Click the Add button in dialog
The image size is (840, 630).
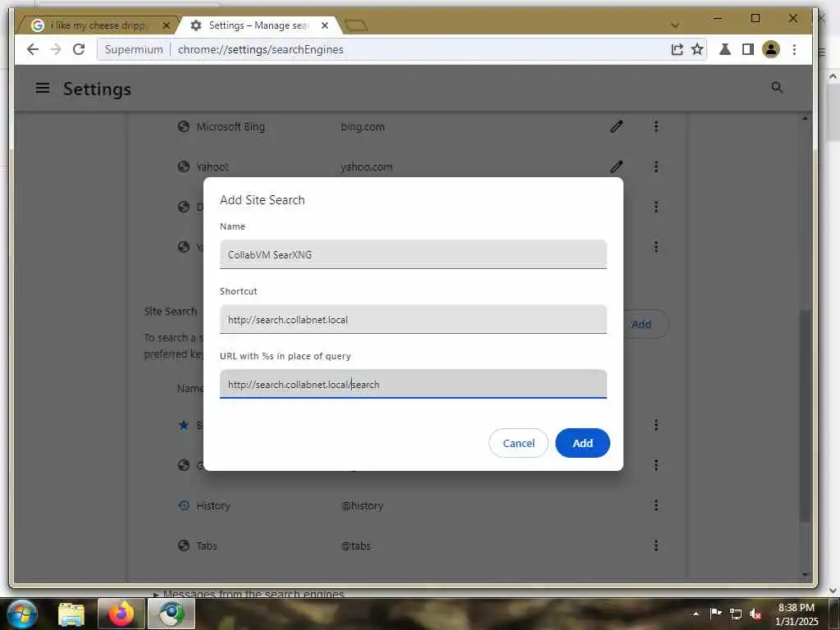click(x=582, y=443)
